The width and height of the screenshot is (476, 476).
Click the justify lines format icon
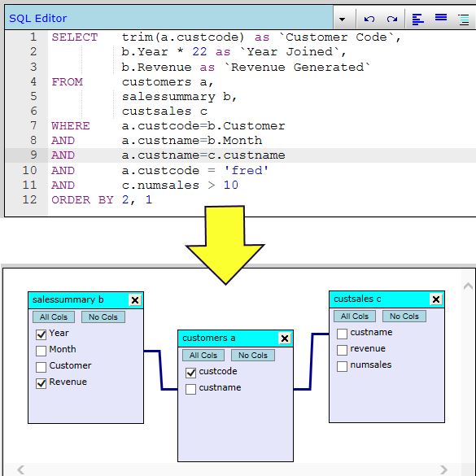pos(441,18)
